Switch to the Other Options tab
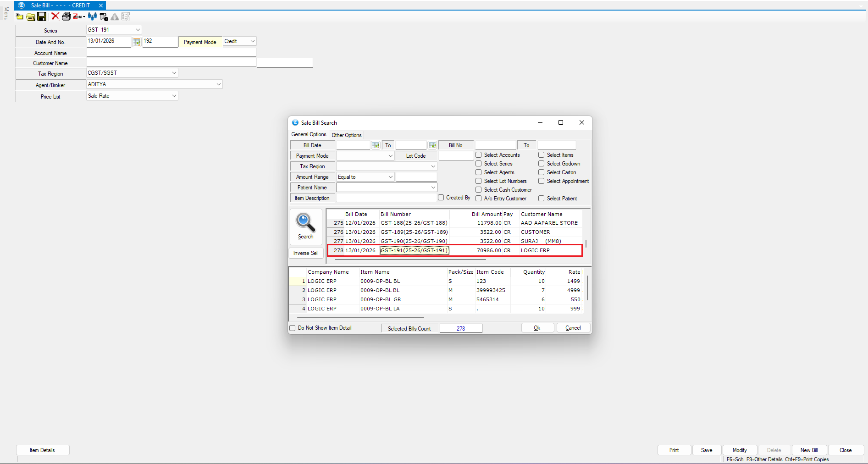Screen dimensions: 868x464 tap(346, 135)
